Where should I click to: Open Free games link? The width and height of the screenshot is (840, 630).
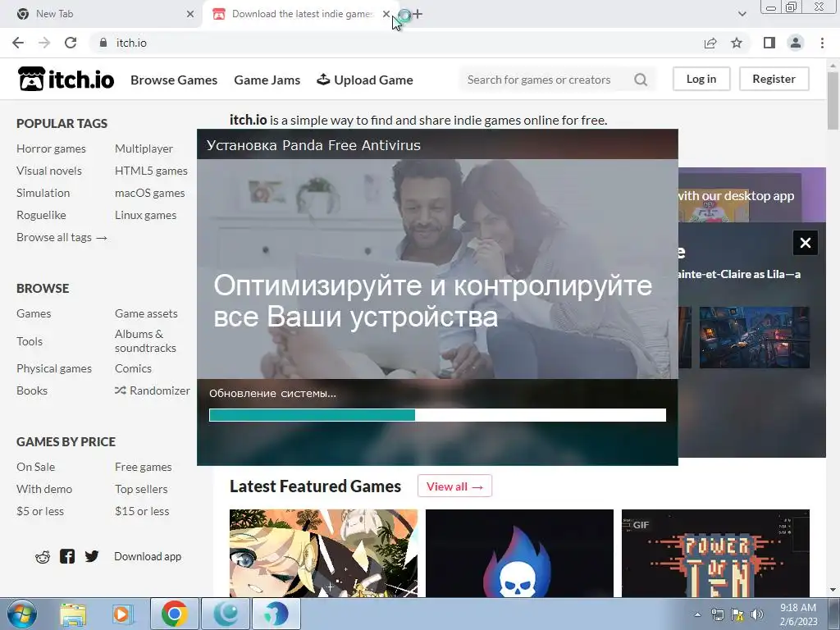point(143,467)
